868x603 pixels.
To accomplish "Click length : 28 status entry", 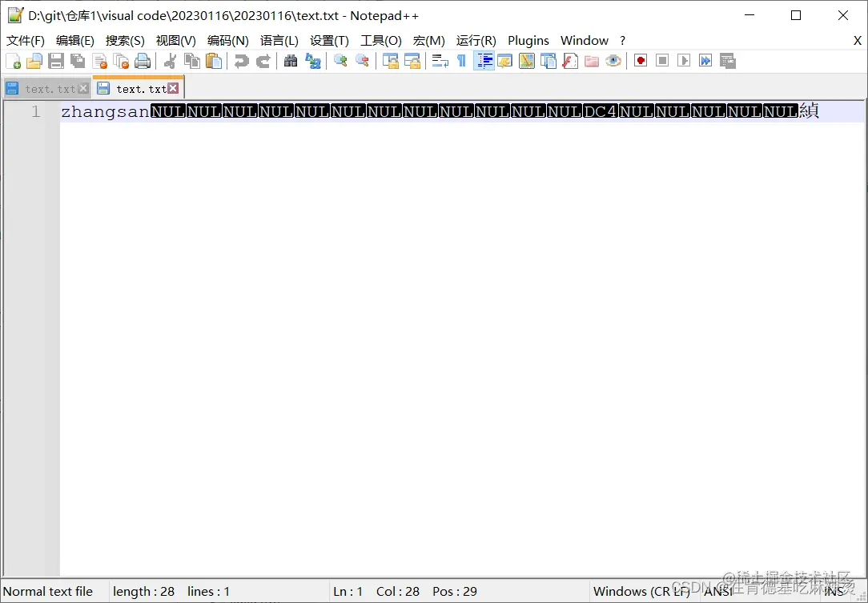I will (x=143, y=591).
